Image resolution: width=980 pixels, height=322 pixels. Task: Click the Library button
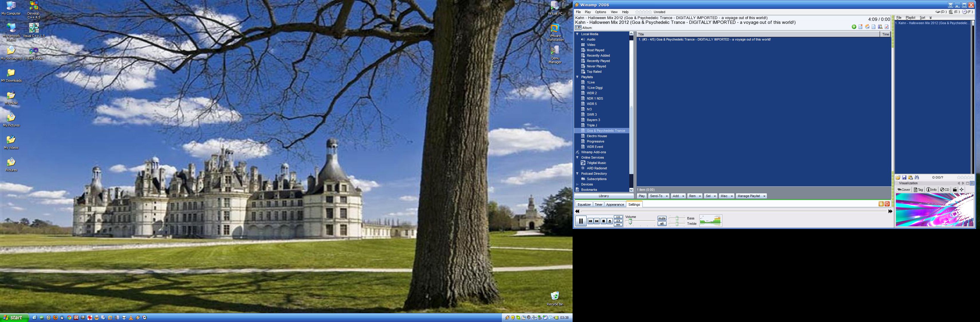tap(604, 196)
